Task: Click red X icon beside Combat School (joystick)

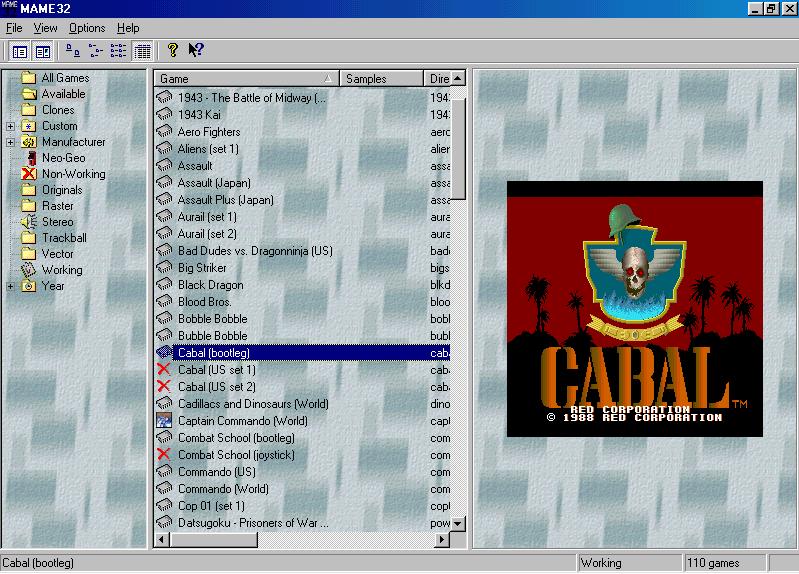Action: point(164,454)
